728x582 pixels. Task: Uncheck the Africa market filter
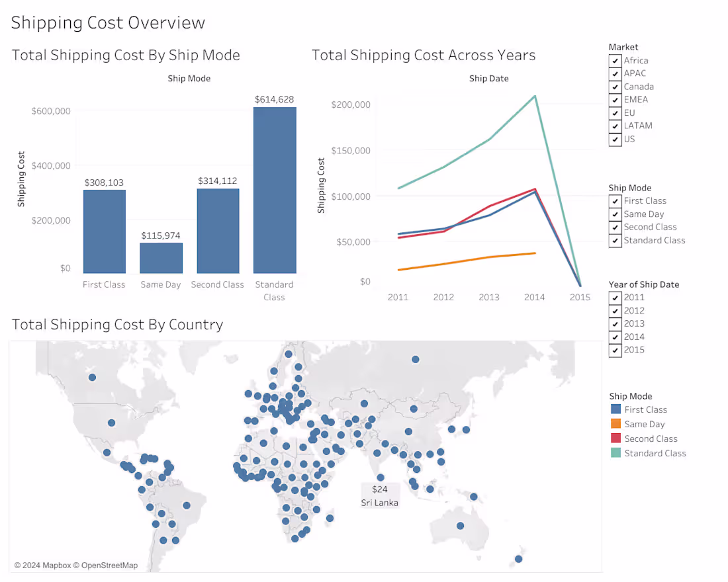click(615, 60)
